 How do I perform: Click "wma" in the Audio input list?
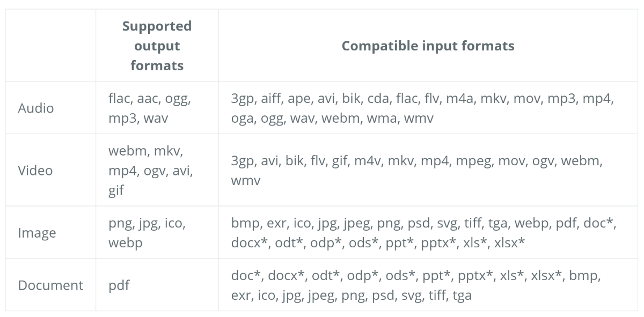point(380,117)
